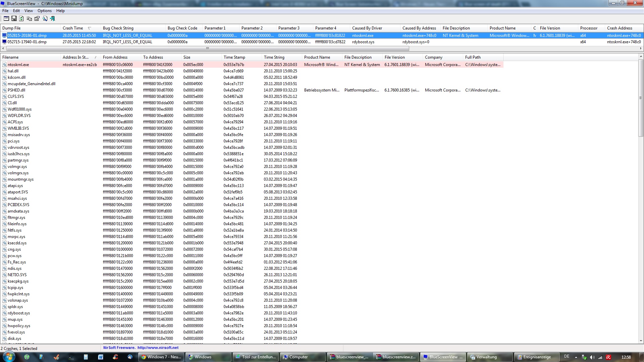Click the Properties toolbar icon
This screenshot has height=362, width=644.
coord(37,19)
